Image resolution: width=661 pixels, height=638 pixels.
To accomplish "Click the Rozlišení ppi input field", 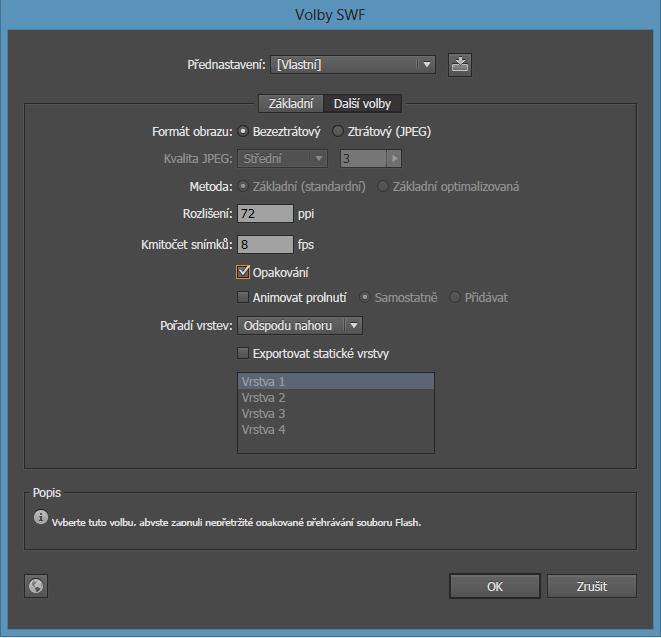I will (264, 214).
